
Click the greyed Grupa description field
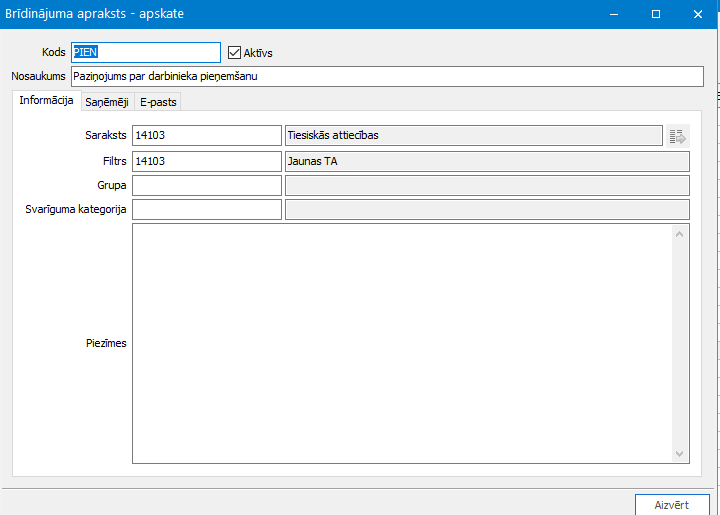(486, 185)
